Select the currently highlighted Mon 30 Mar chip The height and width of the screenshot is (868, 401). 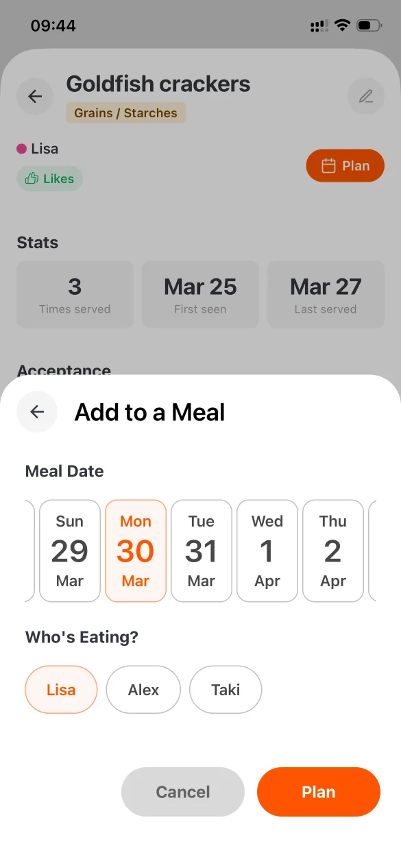pyautogui.click(x=135, y=551)
